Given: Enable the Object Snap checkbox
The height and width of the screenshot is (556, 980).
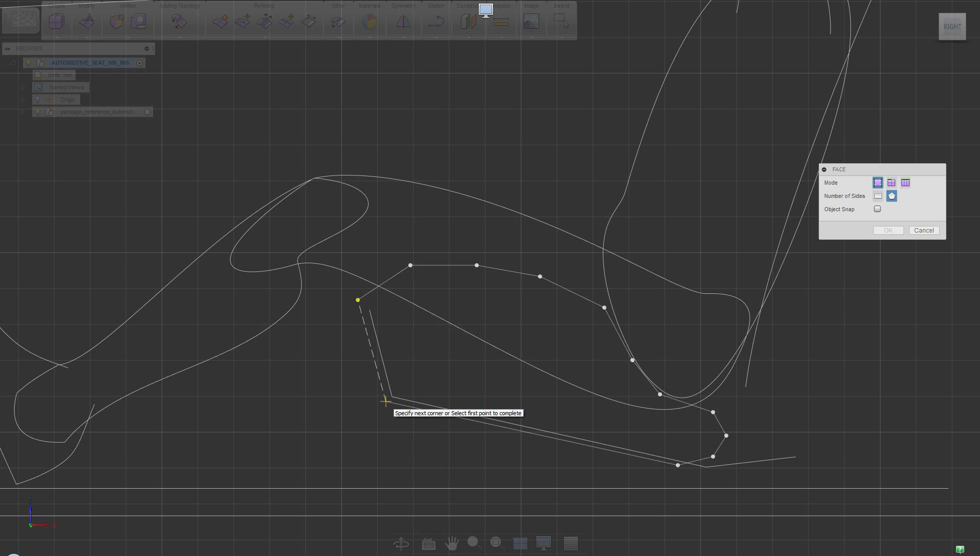Looking at the screenshot, I should pos(877,209).
